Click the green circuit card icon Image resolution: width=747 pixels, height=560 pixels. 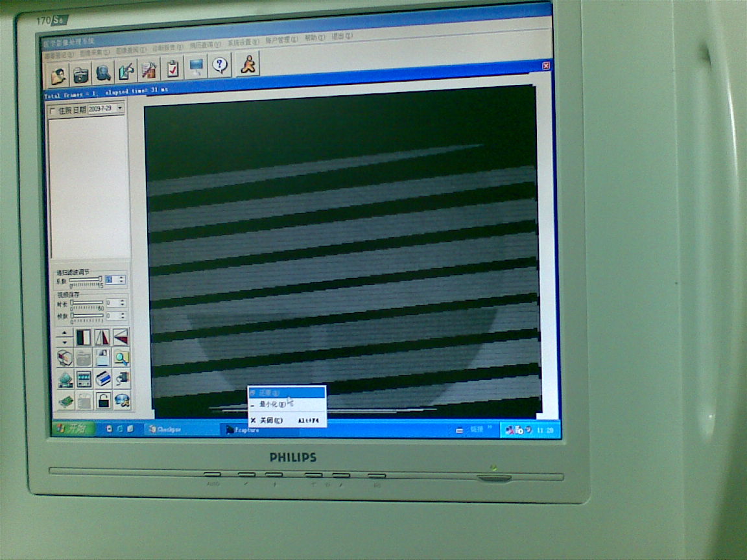[65, 401]
